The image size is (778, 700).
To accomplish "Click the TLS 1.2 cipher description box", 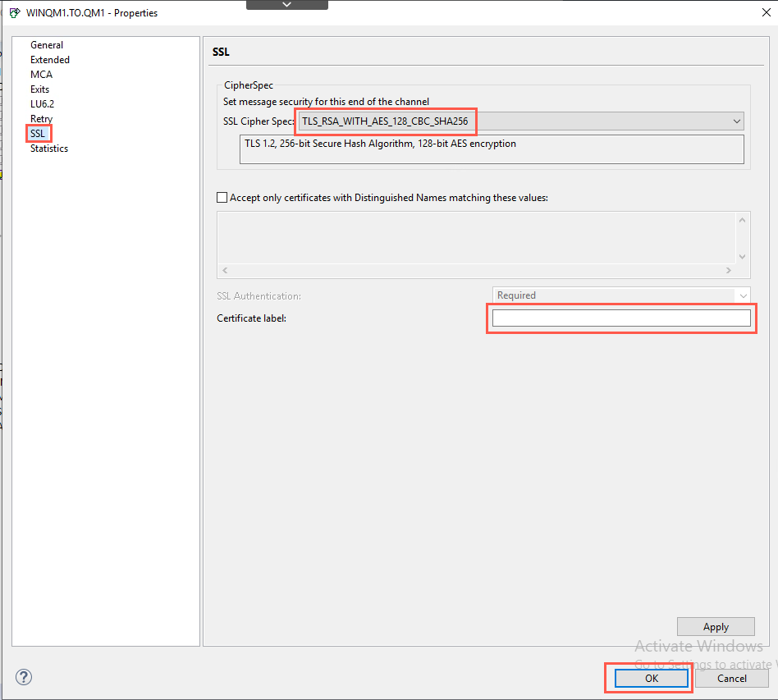I will click(492, 149).
